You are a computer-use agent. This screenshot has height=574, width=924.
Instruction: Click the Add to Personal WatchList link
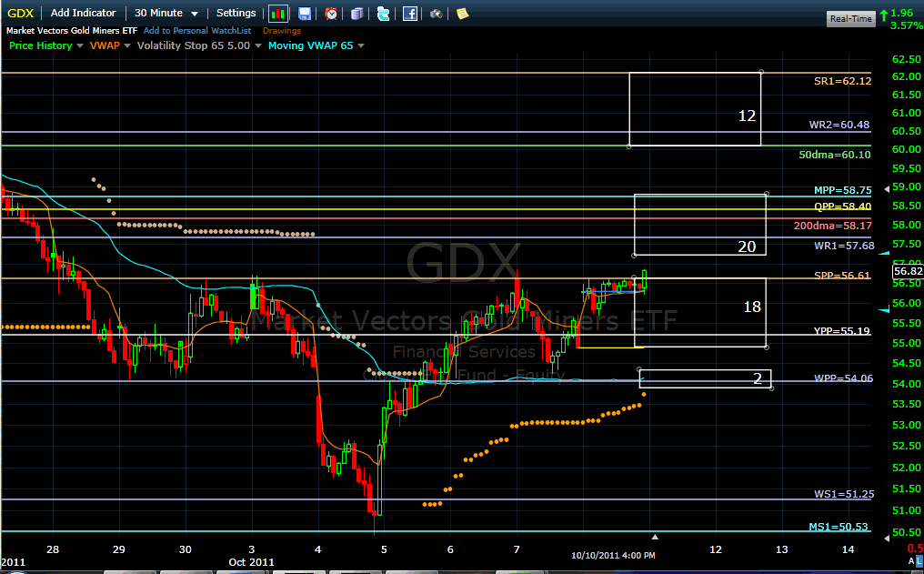click(197, 31)
